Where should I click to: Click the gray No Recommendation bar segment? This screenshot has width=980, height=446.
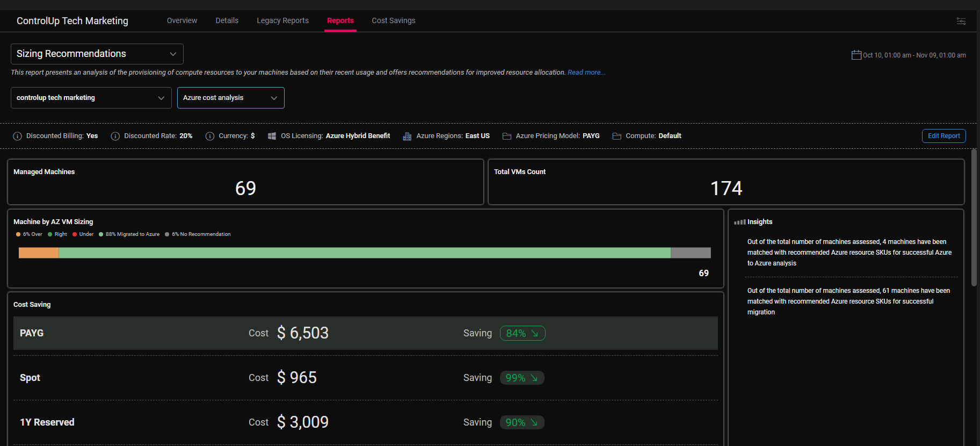click(691, 253)
